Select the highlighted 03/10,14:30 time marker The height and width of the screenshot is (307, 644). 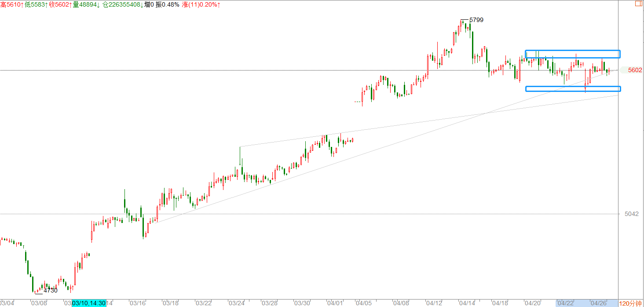(x=89, y=303)
